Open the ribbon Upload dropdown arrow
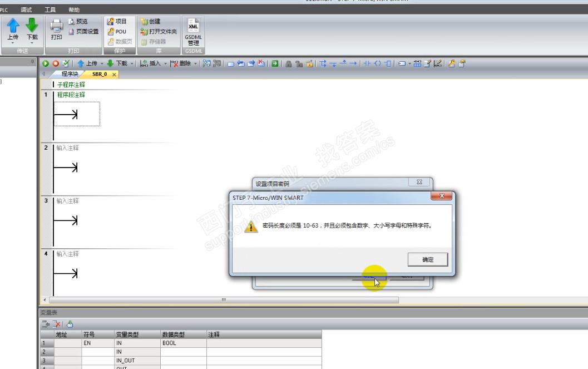This screenshot has height=369, width=588. [13, 43]
